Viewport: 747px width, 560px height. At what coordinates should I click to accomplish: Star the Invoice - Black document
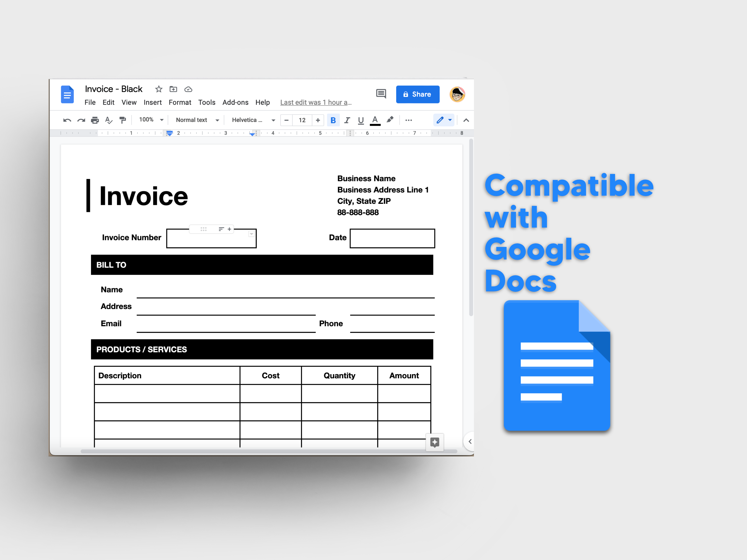[158, 89]
